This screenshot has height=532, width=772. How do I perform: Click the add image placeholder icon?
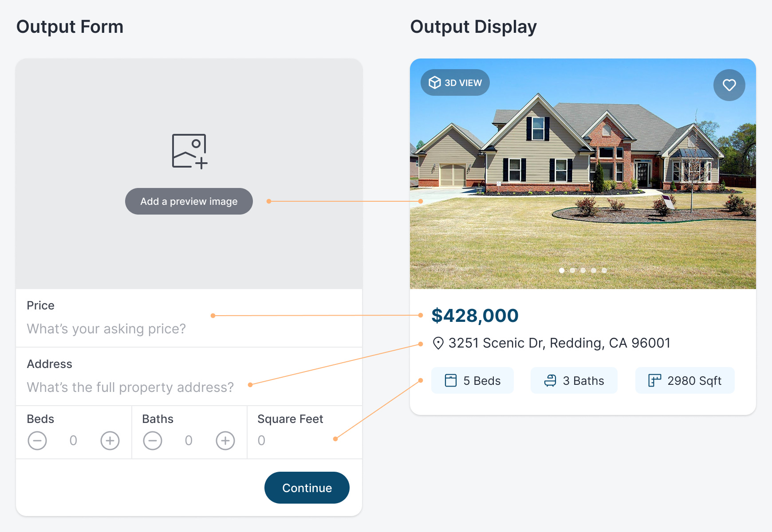click(189, 151)
